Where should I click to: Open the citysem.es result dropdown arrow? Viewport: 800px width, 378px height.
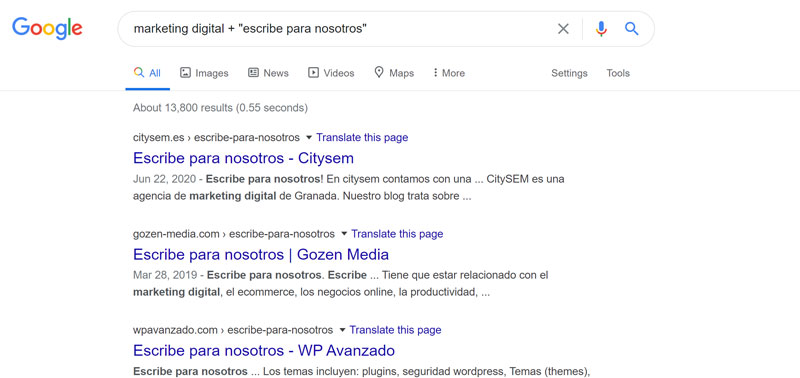(309, 138)
